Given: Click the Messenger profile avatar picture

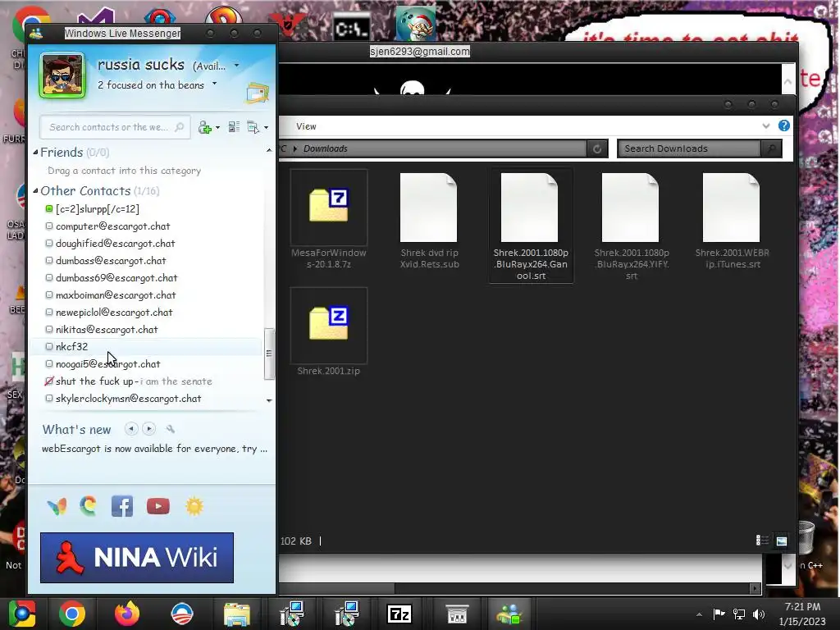Looking at the screenshot, I should pos(62,75).
